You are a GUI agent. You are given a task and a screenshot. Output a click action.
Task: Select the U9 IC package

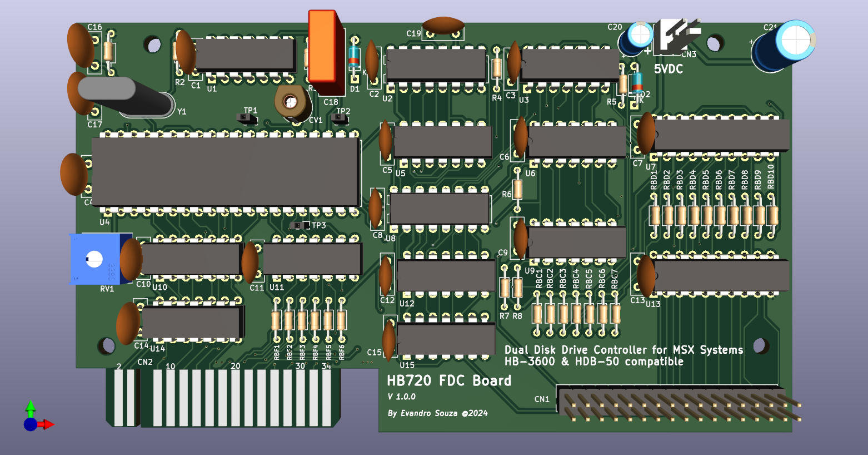coord(577,242)
